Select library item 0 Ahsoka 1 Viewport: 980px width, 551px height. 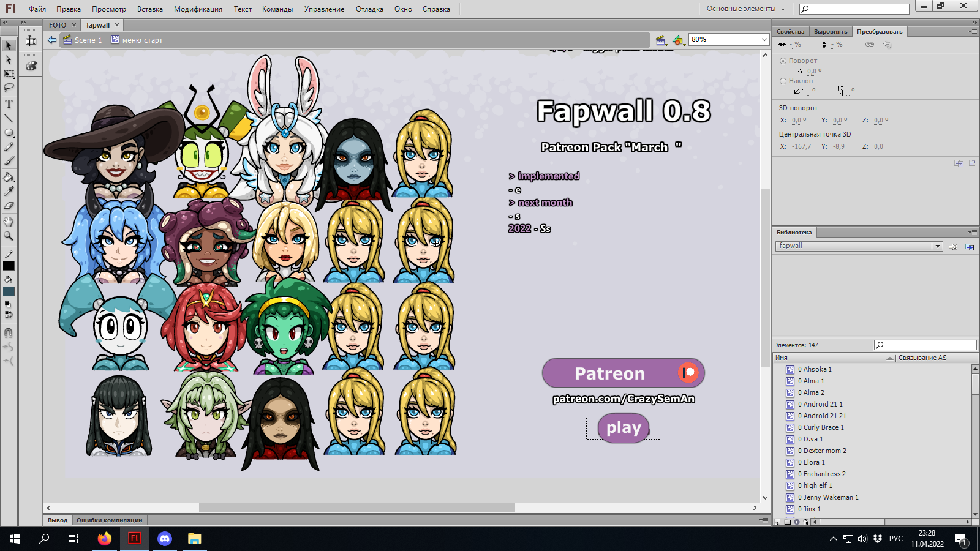coord(815,370)
